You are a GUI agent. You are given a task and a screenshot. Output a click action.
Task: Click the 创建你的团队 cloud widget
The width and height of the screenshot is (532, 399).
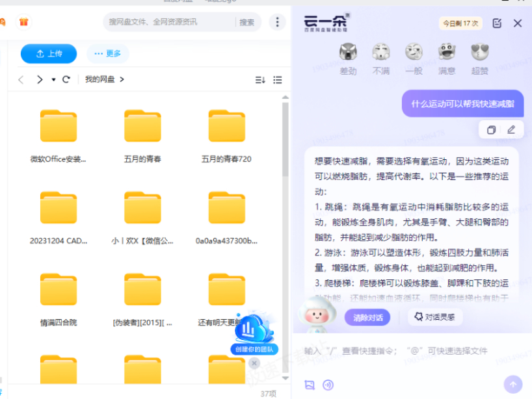click(254, 333)
